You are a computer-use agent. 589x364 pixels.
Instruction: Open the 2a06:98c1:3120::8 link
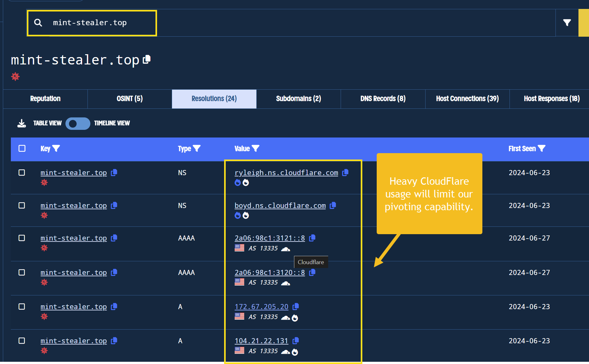270,272
